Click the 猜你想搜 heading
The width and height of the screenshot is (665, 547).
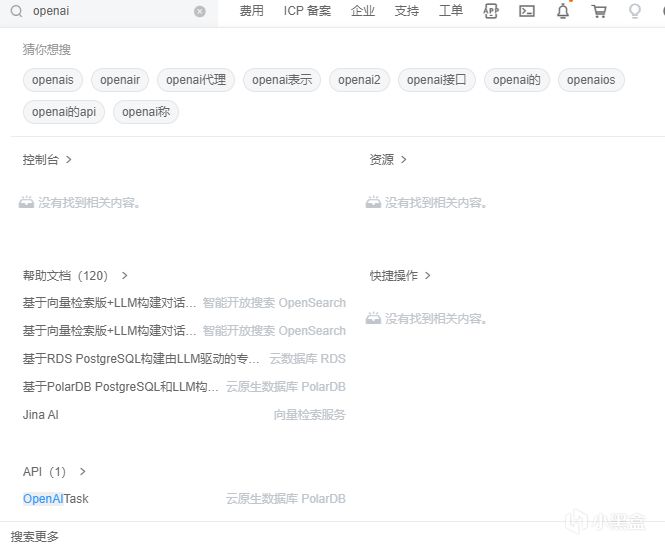(x=47, y=50)
